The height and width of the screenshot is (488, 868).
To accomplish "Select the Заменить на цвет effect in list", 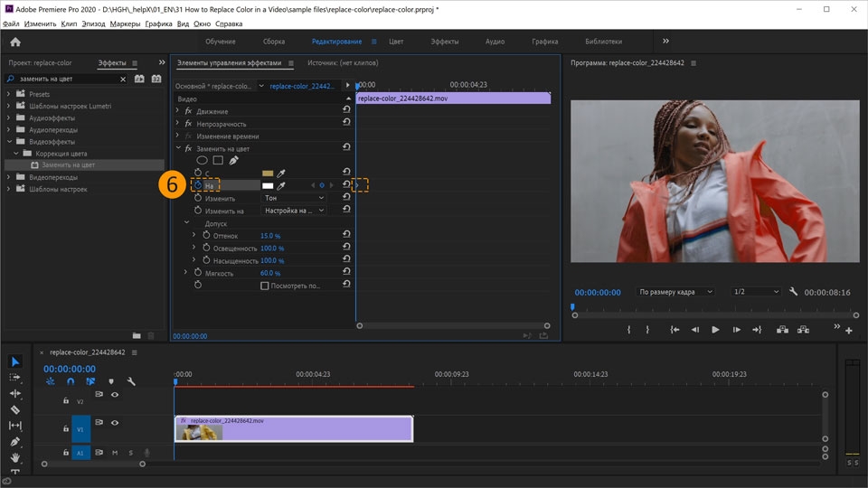I will click(68, 165).
